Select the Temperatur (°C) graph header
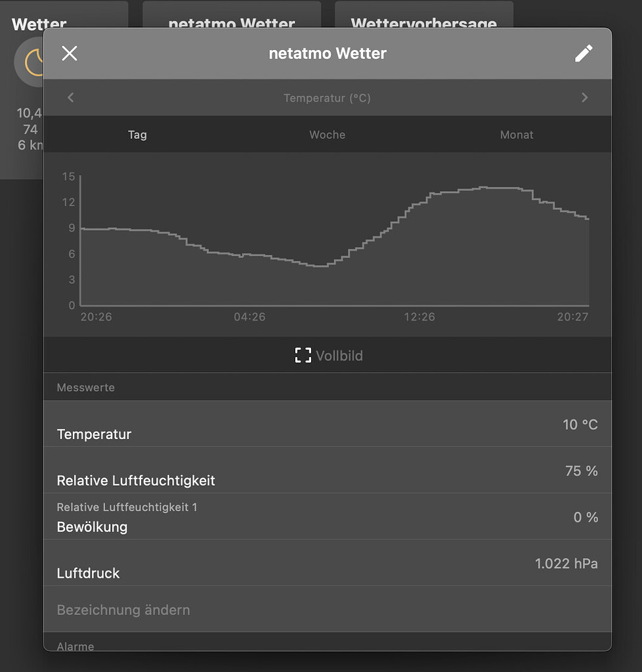The width and height of the screenshot is (642, 672). (x=327, y=97)
